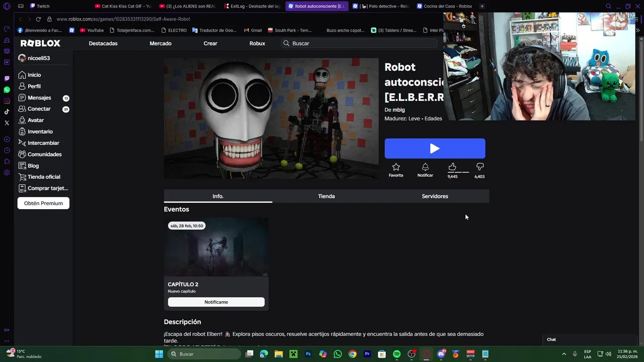This screenshot has height=362, width=644.
Task: Switch to the Tienda tab
Action: [327, 196]
